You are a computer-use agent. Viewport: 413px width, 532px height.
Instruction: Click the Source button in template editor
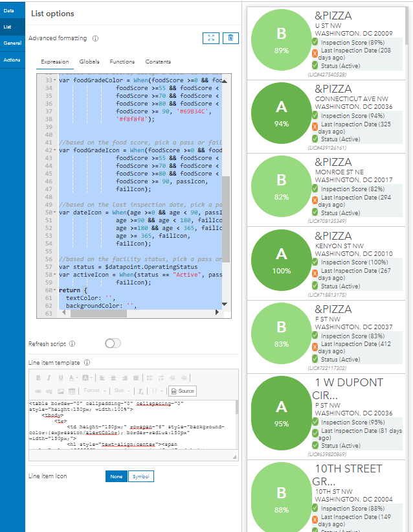point(183,391)
